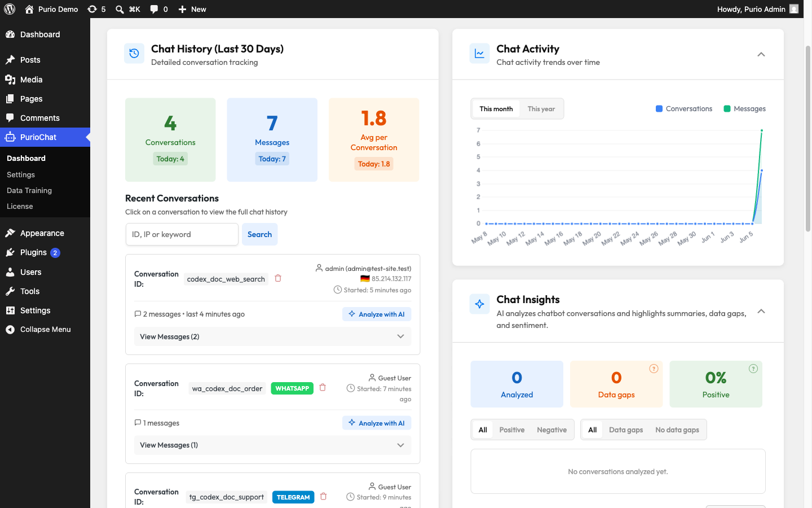812x508 pixels.
Task: Click the Posts pin icon in sidebar
Action: 10,60
